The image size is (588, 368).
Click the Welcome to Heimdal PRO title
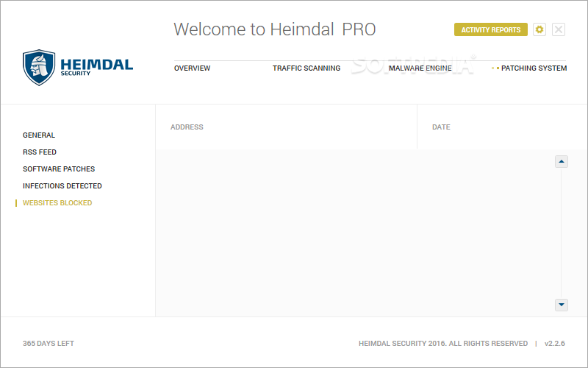[274, 29]
